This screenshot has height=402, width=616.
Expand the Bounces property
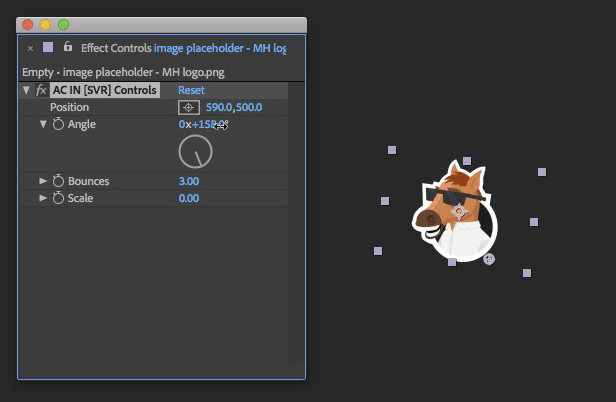[43, 181]
